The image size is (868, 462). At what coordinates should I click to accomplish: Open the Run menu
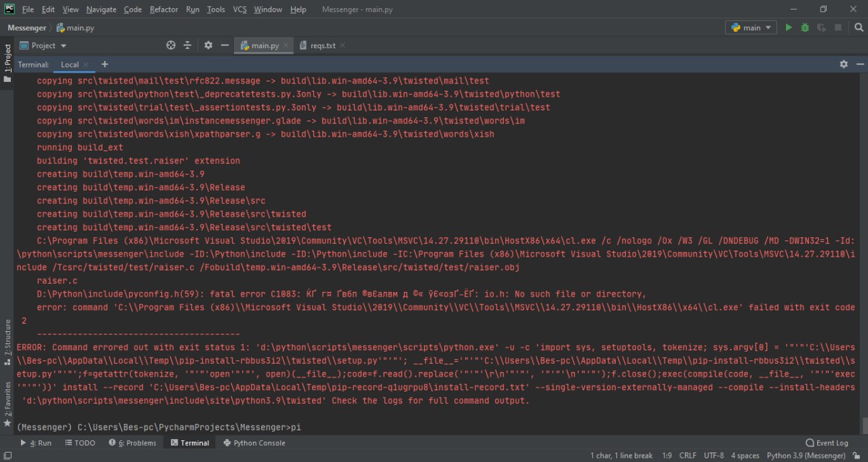point(193,9)
